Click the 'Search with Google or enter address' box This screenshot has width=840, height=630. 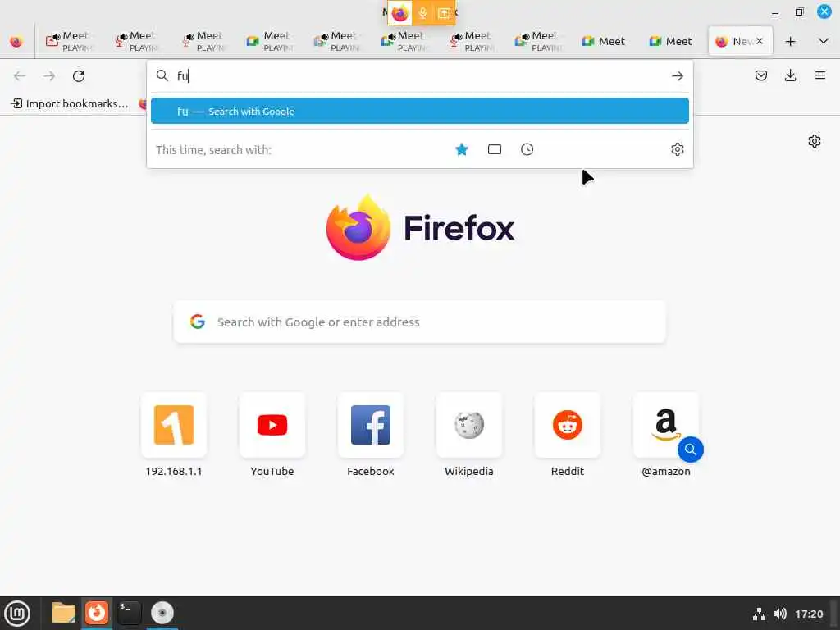pyautogui.click(x=419, y=322)
